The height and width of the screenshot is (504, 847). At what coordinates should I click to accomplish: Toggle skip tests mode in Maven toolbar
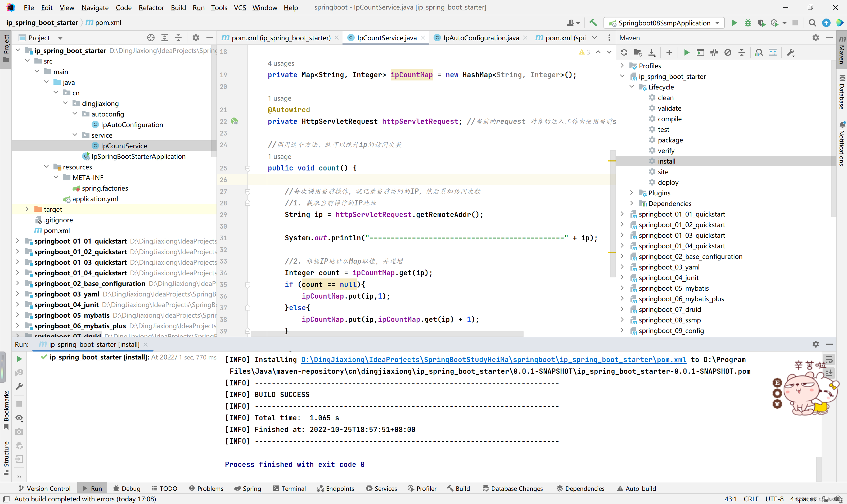728,53
